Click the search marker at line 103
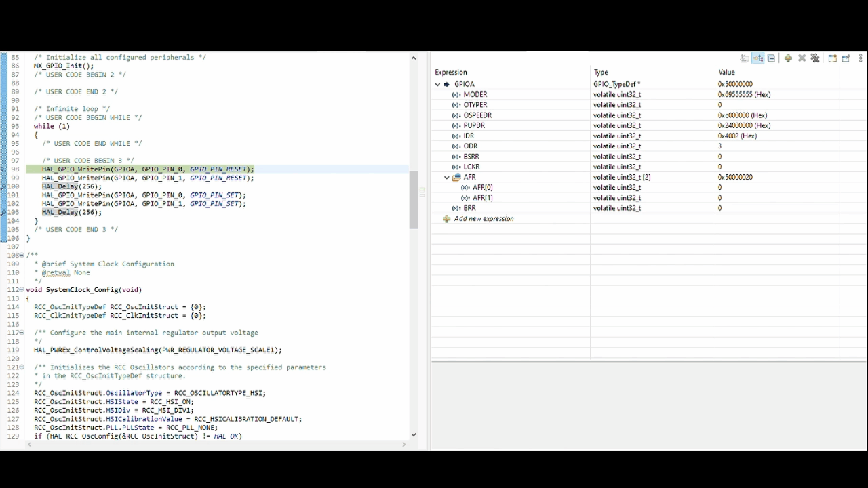 (3, 212)
